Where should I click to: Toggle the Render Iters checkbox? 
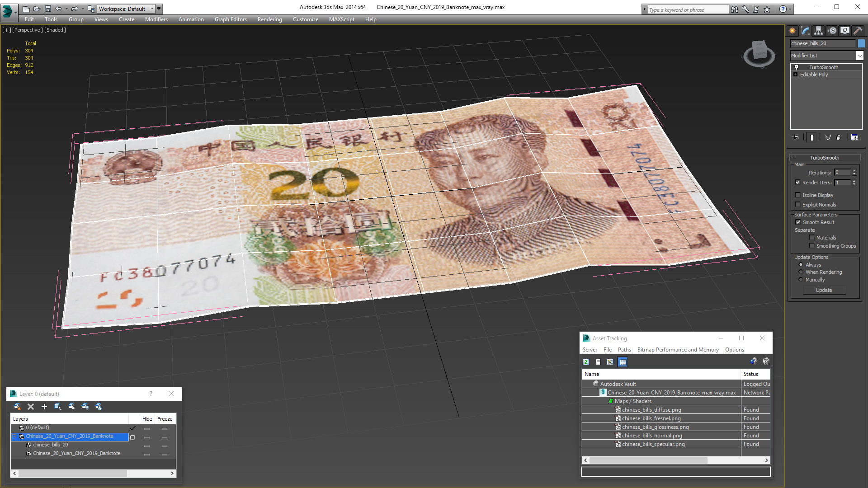(x=797, y=183)
